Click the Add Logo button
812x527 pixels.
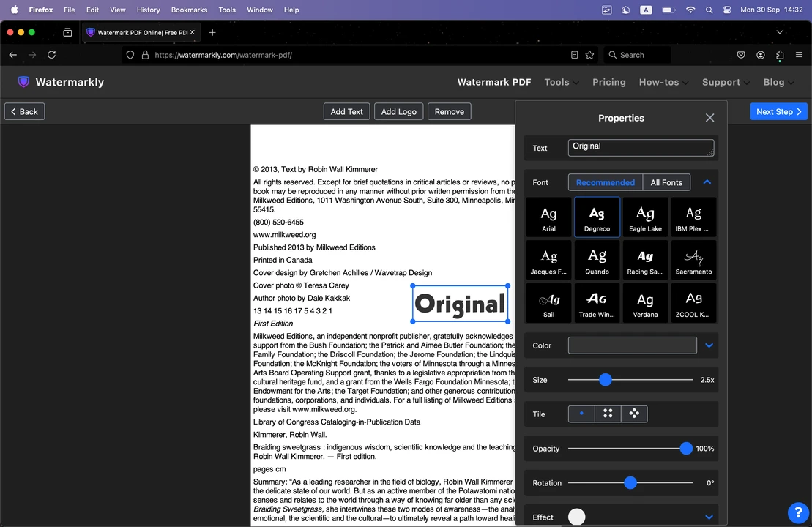pyautogui.click(x=398, y=111)
